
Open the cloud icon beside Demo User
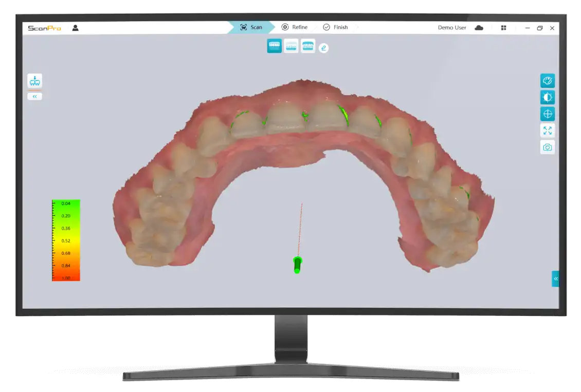pos(479,28)
